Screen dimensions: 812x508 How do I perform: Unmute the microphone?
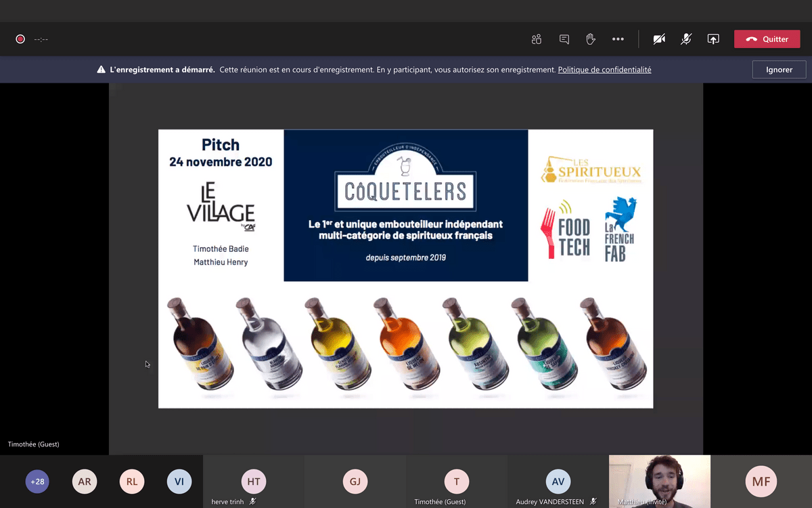686,39
